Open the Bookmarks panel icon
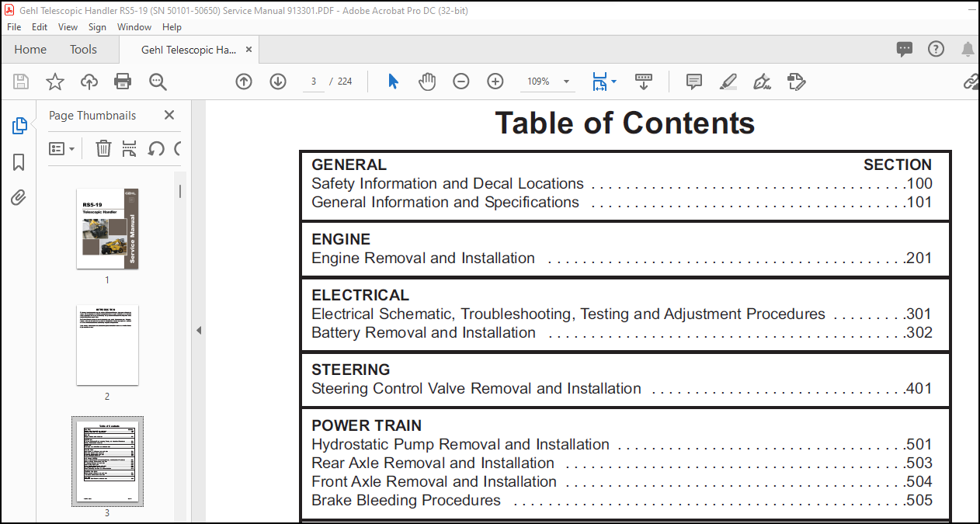This screenshot has height=524, width=980. 19,161
